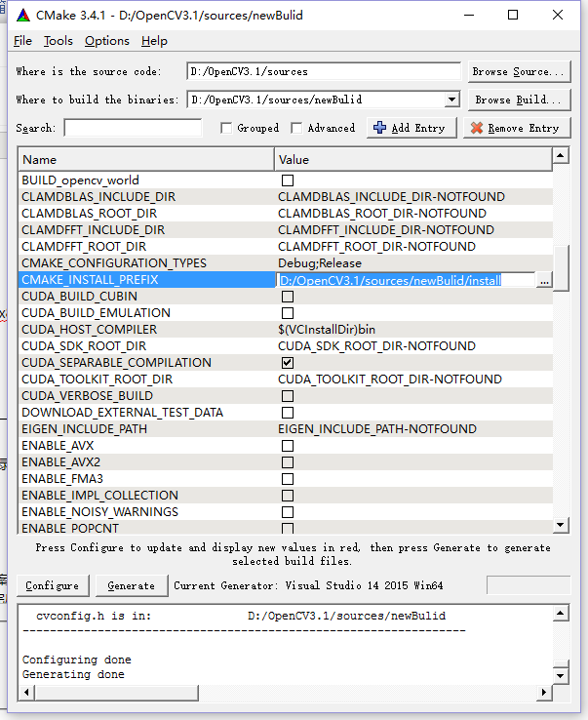Viewport: 588px width, 720px height.
Task: Minimize the CMake window
Action: 469,16
